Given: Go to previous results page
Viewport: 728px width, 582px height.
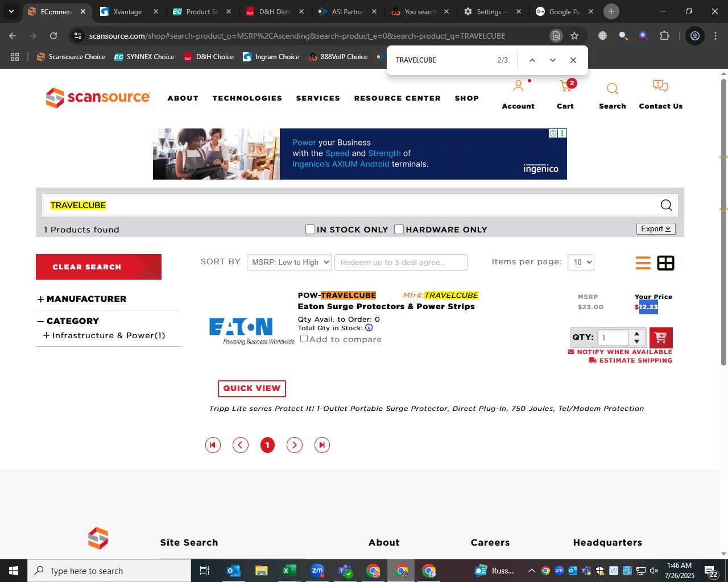Looking at the screenshot, I should [x=241, y=445].
